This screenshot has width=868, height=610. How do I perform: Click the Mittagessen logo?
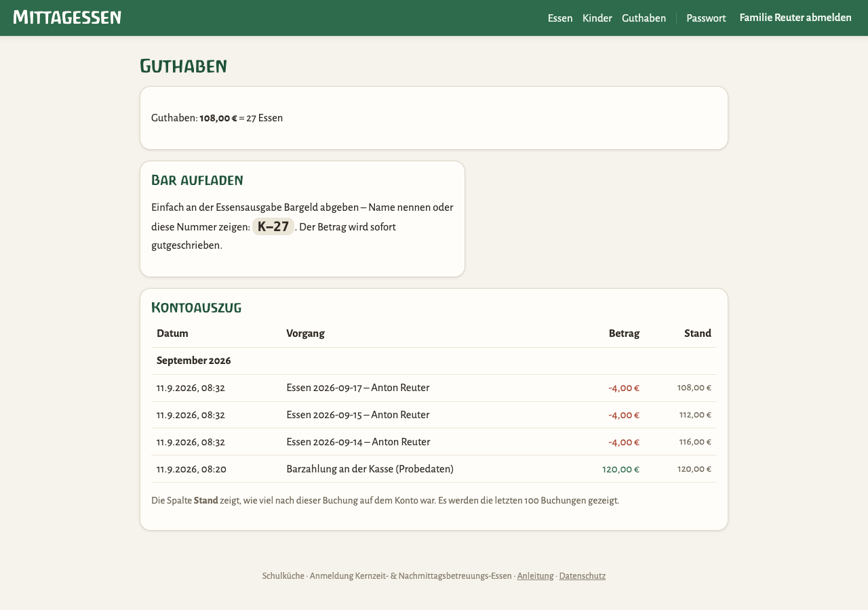pyautogui.click(x=67, y=18)
